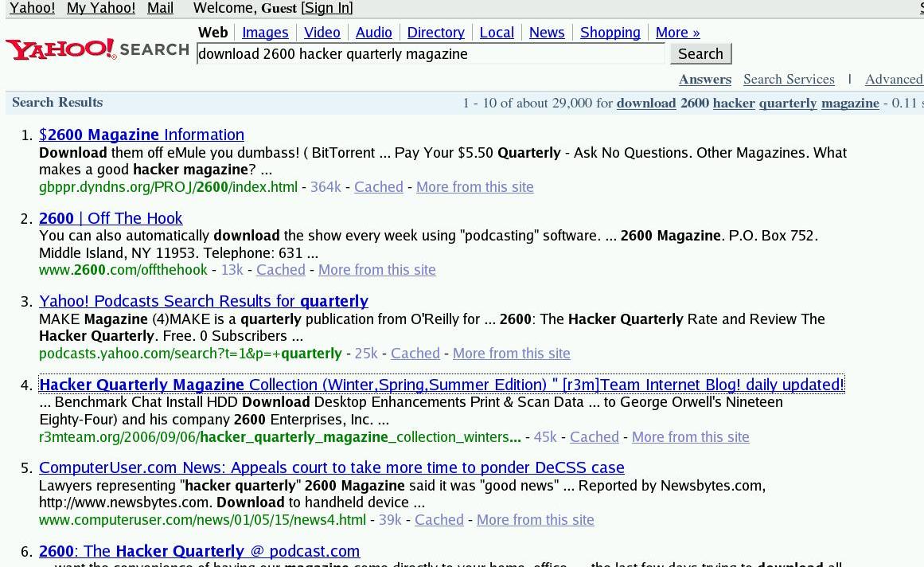Expand the More » search options
Image resolution: width=924 pixels, height=567 pixels.
677,33
